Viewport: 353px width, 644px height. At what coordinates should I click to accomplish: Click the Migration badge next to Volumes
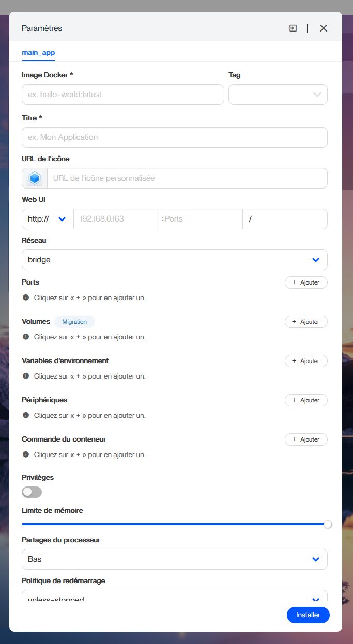click(74, 322)
